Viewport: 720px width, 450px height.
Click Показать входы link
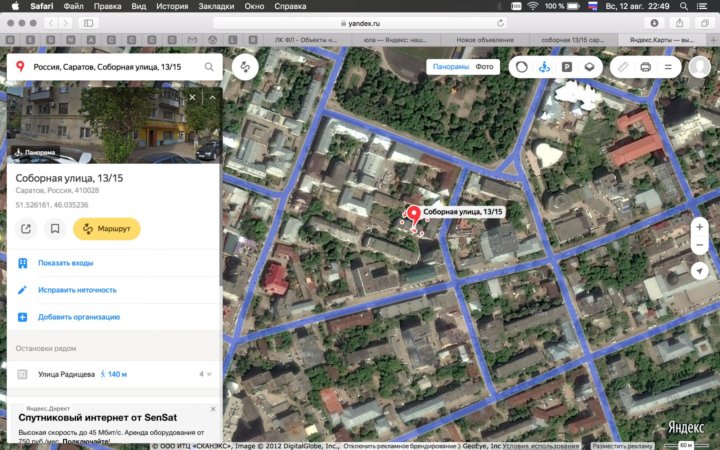tap(65, 263)
